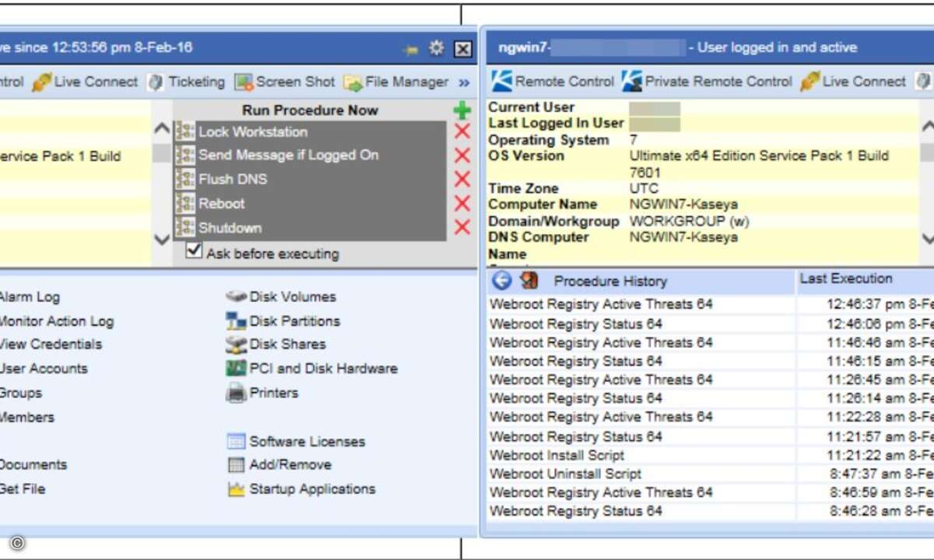934x560 pixels.
Task: Click scroll-up arrow in right info panel
Action: 926,127
